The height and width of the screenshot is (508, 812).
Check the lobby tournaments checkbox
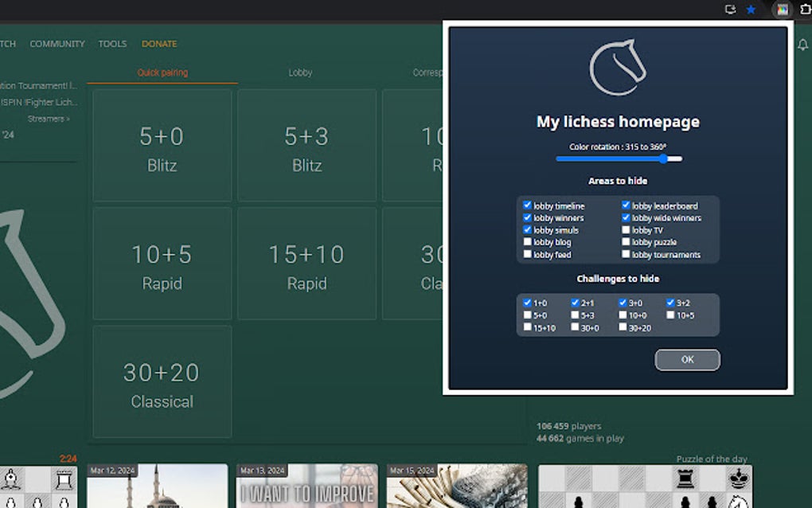626,254
